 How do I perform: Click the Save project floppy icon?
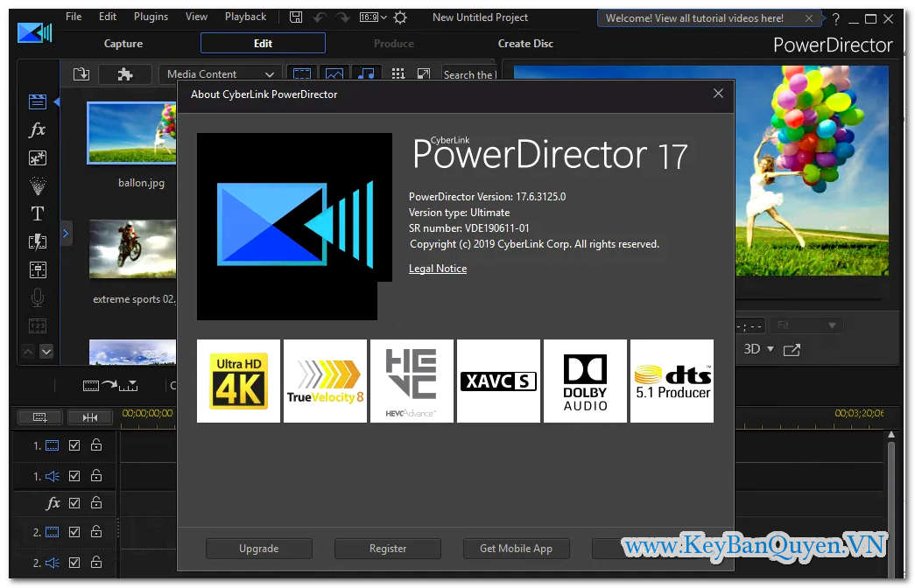(x=296, y=17)
